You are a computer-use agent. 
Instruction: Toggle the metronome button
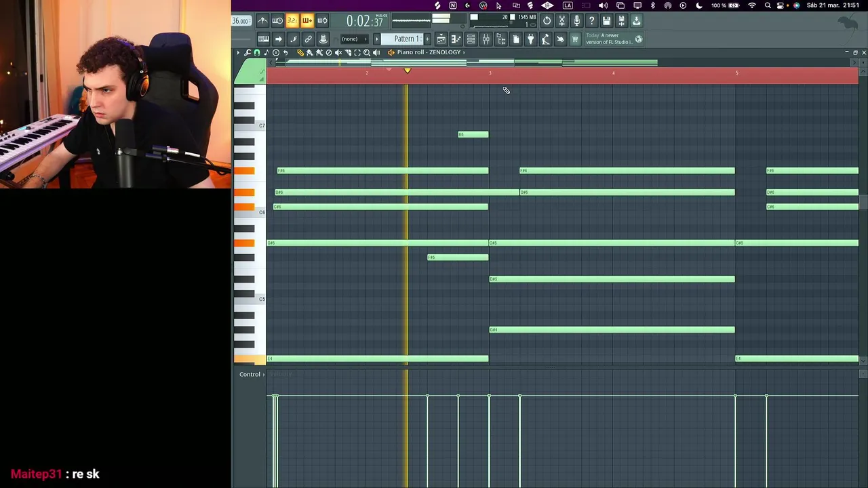coord(262,21)
